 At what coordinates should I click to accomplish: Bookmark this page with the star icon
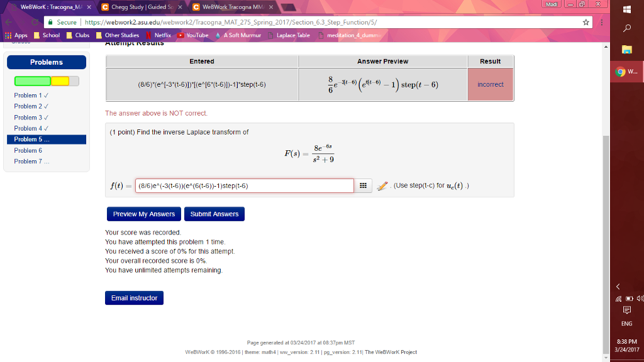click(x=586, y=22)
